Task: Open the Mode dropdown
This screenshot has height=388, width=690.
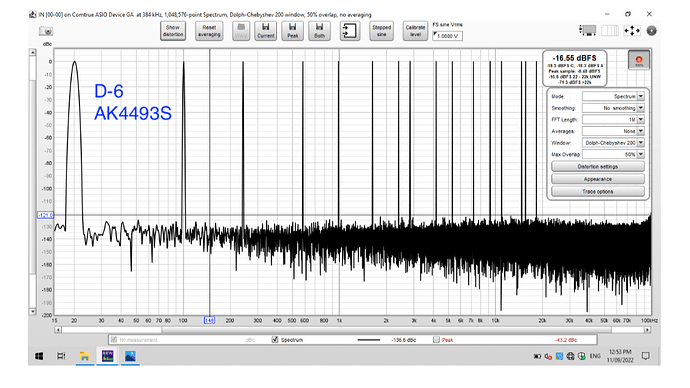Action: pos(613,96)
